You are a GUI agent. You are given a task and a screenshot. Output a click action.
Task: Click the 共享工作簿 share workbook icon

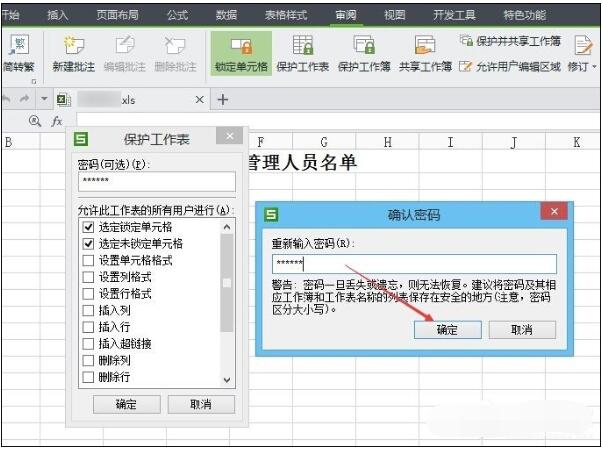(x=425, y=45)
